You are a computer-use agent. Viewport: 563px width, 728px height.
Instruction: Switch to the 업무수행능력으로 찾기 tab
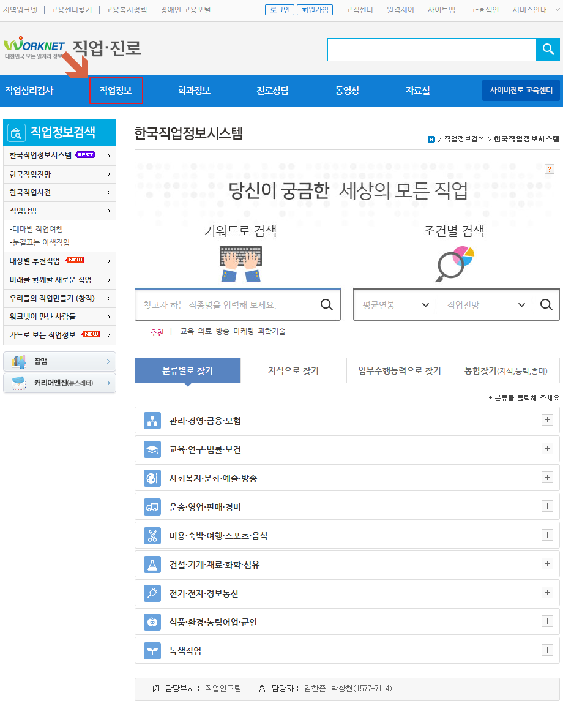click(400, 370)
